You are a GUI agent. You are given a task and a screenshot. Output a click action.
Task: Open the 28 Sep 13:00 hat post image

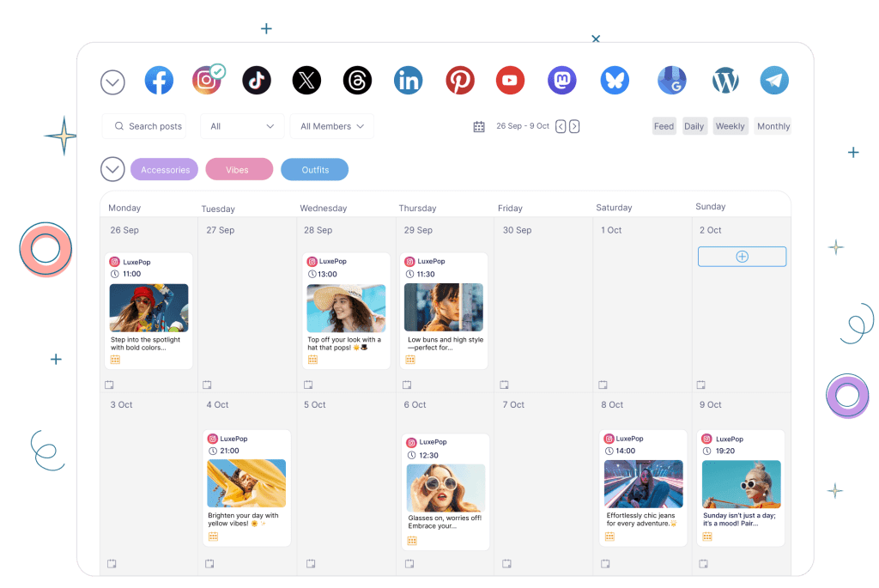347,307
